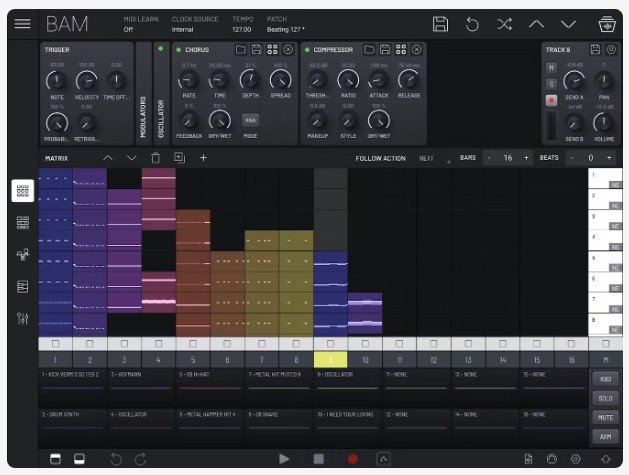Viewport: 629px width, 475px height.
Task: Show the bottom panel layout
Action: click(x=79, y=459)
